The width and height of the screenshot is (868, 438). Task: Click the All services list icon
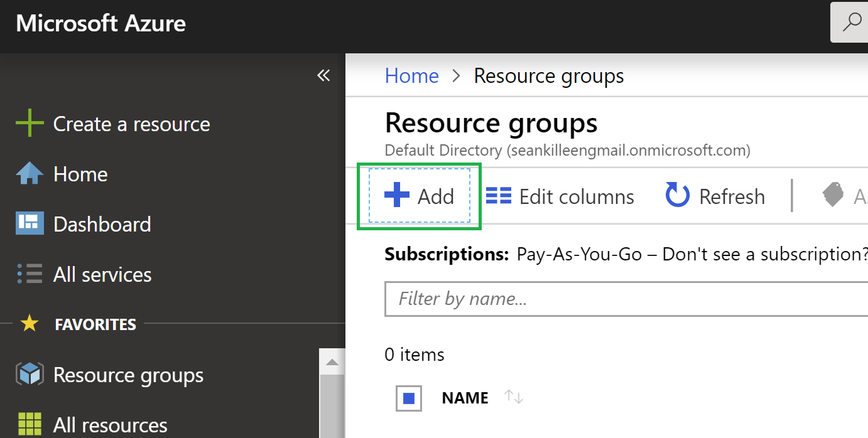[x=28, y=274]
